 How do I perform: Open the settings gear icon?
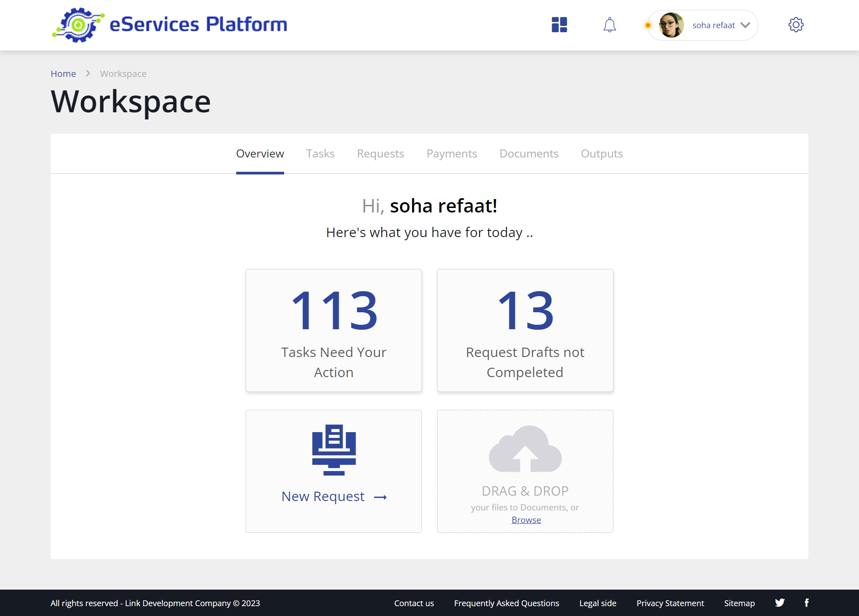[x=796, y=25]
